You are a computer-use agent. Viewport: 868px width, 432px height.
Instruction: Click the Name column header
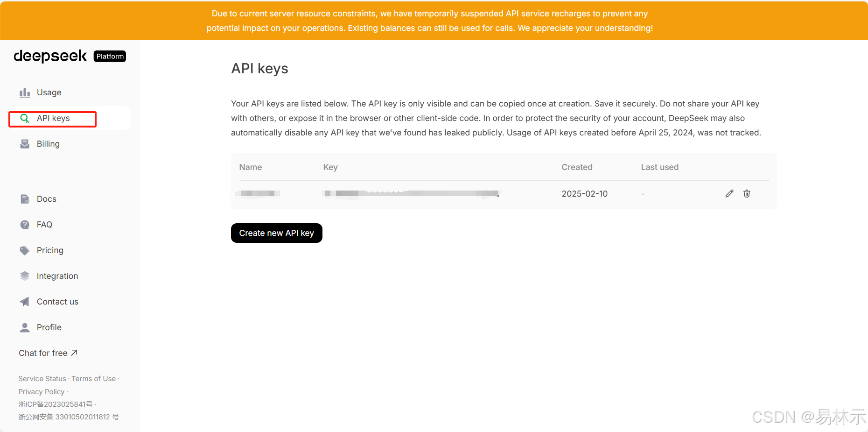(251, 167)
